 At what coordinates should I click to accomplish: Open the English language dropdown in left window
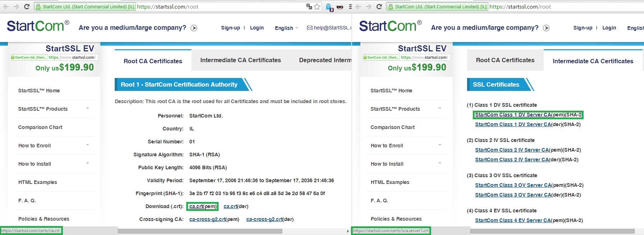[x=286, y=28]
